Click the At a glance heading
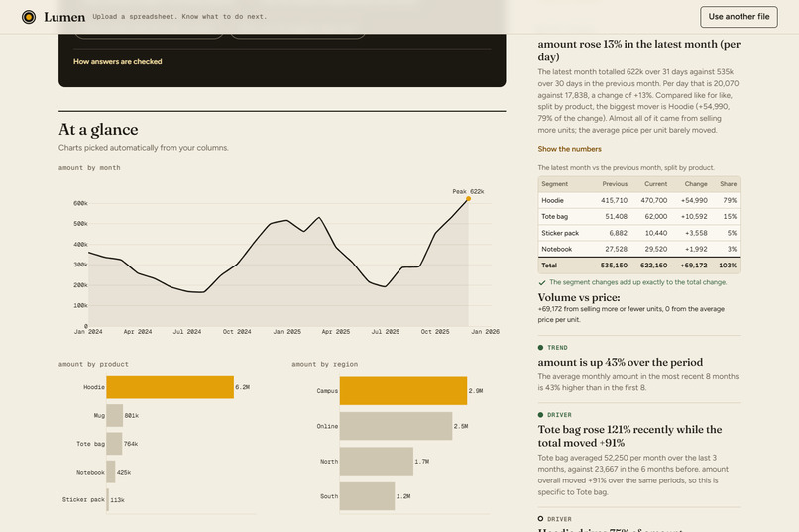The height and width of the screenshot is (532, 799). tap(98, 130)
